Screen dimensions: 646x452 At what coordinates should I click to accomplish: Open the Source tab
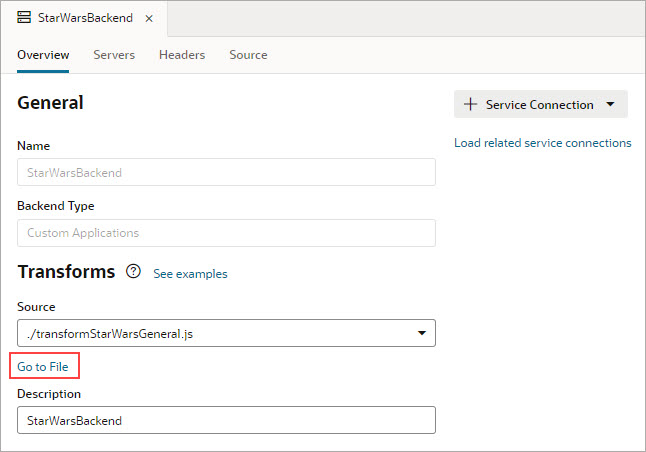[248, 55]
